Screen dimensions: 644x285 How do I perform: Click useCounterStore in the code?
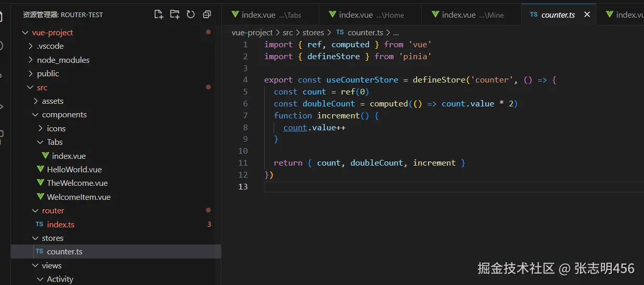coord(362,80)
